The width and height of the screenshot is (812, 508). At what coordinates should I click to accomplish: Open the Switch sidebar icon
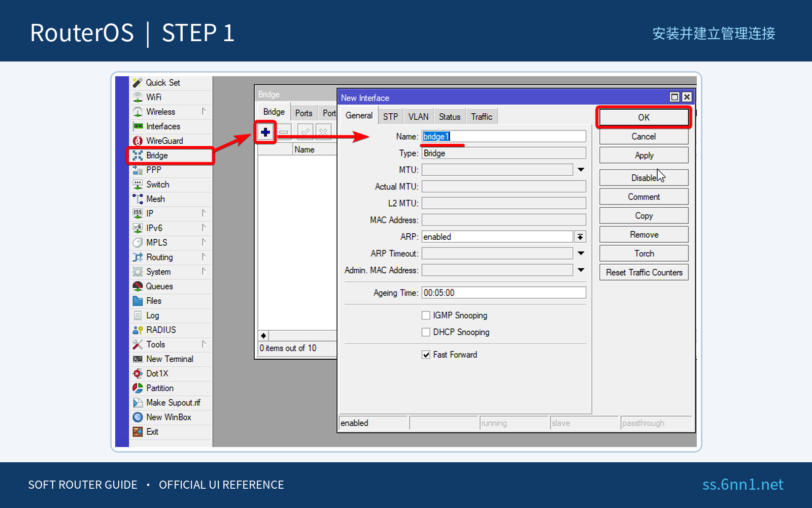[x=138, y=184]
